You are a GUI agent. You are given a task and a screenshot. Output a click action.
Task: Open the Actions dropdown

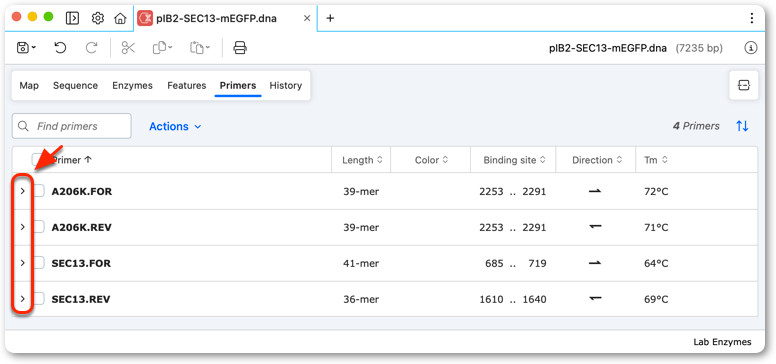[x=175, y=127]
